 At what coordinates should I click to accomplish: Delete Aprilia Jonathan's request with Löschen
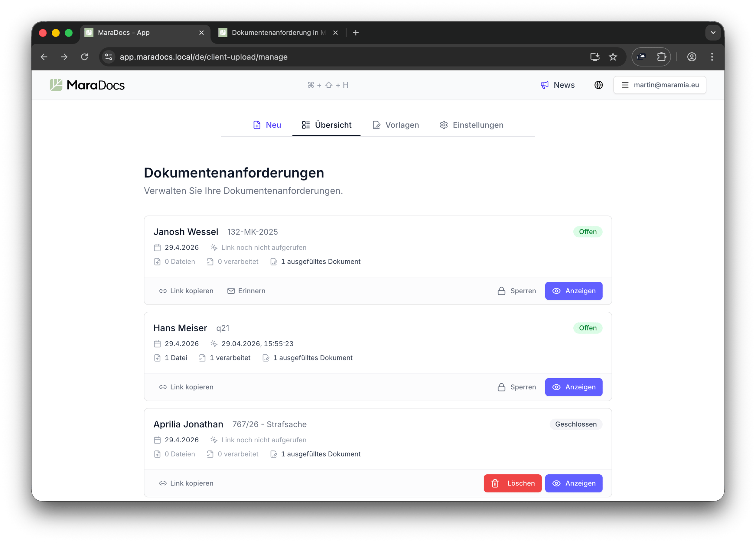click(x=512, y=483)
